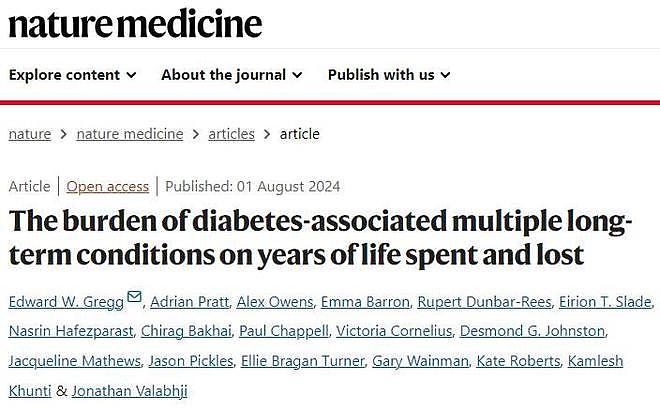The width and height of the screenshot is (660, 410).
Task: Click the email envelope icon beside Edward W. Gregg
Action: [x=134, y=297]
